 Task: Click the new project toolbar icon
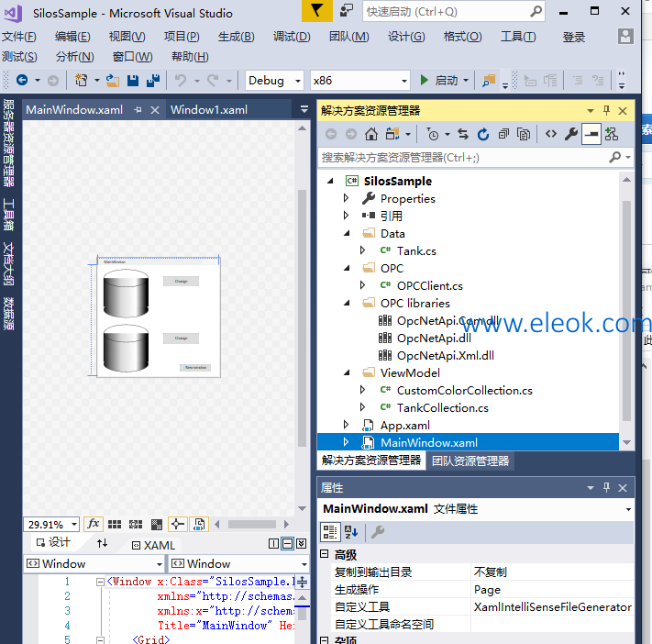(81, 80)
